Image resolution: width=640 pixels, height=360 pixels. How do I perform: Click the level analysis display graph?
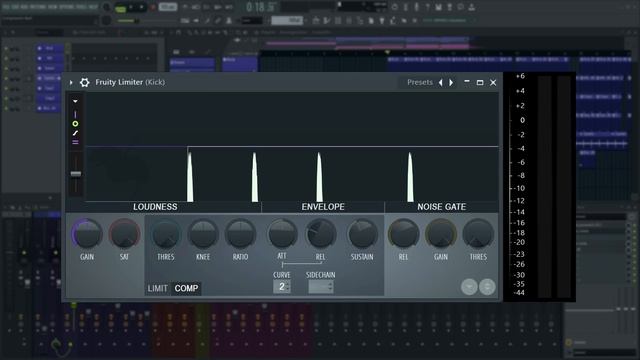[292, 147]
